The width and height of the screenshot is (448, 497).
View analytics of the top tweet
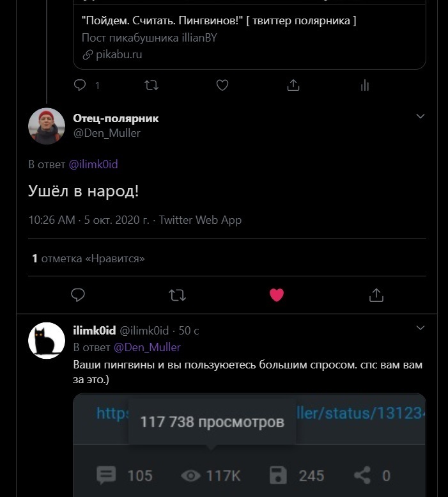tap(365, 85)
